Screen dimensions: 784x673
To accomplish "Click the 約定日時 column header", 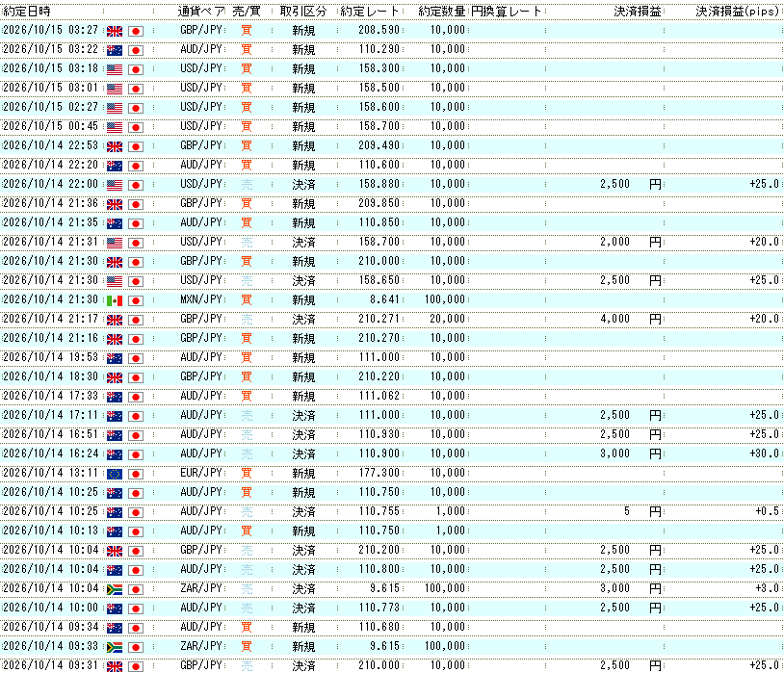I will click(27, 11).
